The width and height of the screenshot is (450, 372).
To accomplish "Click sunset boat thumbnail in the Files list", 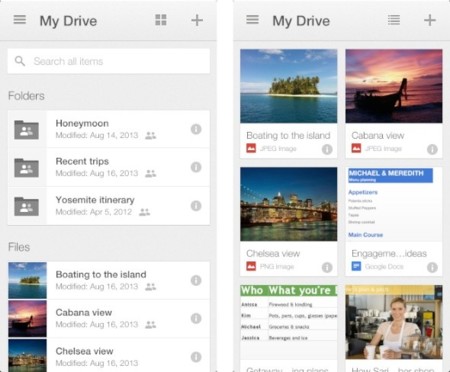I will 27,319.
